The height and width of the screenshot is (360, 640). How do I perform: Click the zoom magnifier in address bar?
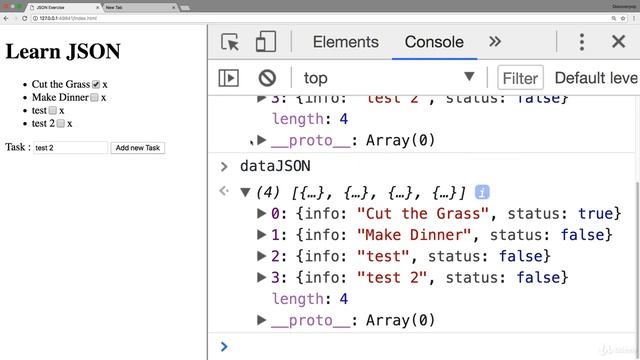[x=613, y=18]
